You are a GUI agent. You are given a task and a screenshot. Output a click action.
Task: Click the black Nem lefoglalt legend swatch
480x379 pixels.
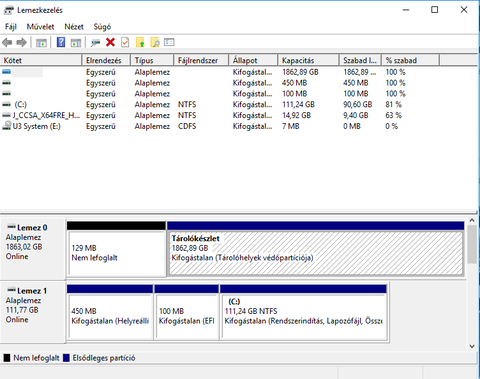pyautogui.click(x=7, y=358)
